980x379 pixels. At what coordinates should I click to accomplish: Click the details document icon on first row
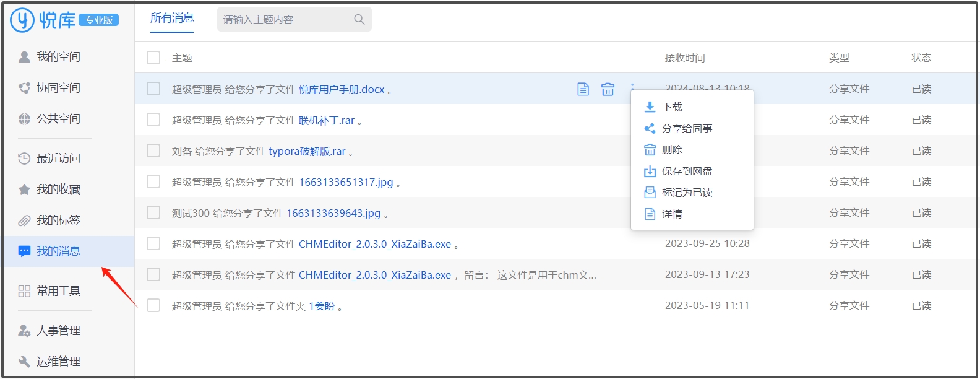click(583, 89)
